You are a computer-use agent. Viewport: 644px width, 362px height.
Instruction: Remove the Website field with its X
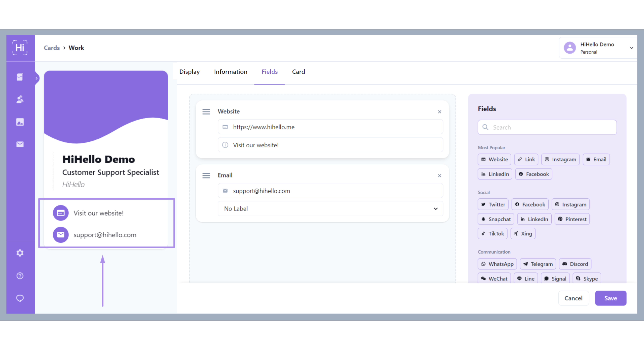click(x=440, y=112)
